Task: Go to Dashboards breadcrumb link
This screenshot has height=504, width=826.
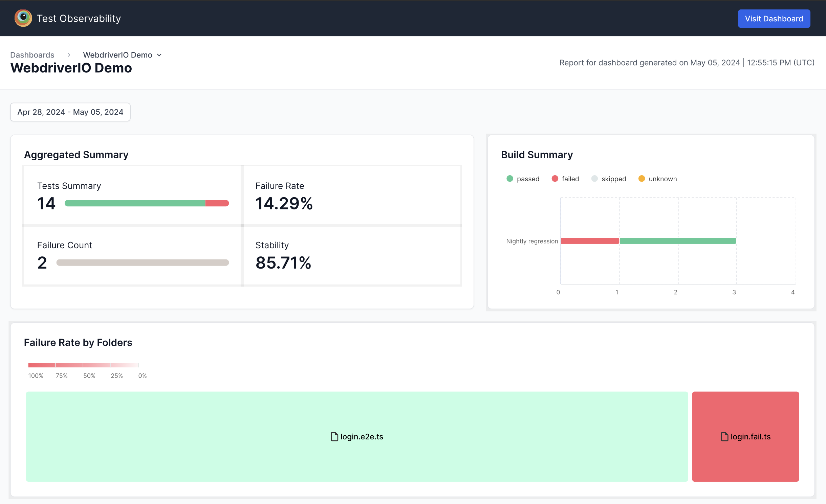Action: (32, 55)
